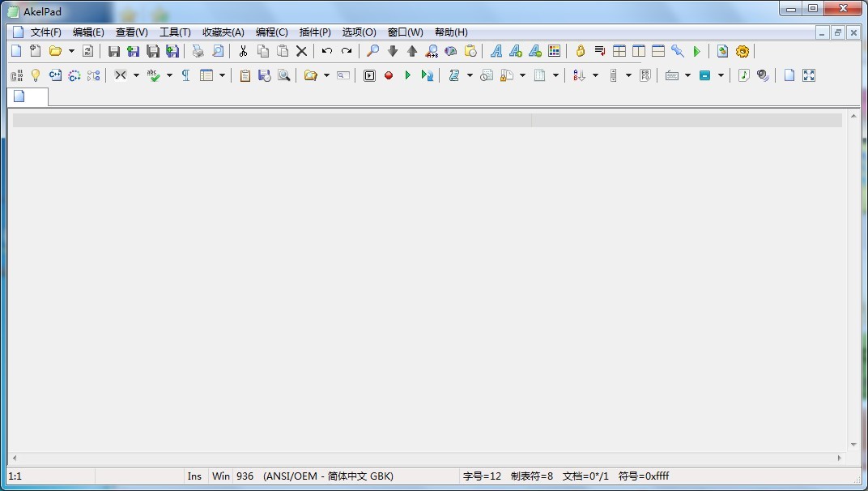Expand the open-file dropdown arrow
Viewport: 868px width, 491px height.
[x=71, y=51]
